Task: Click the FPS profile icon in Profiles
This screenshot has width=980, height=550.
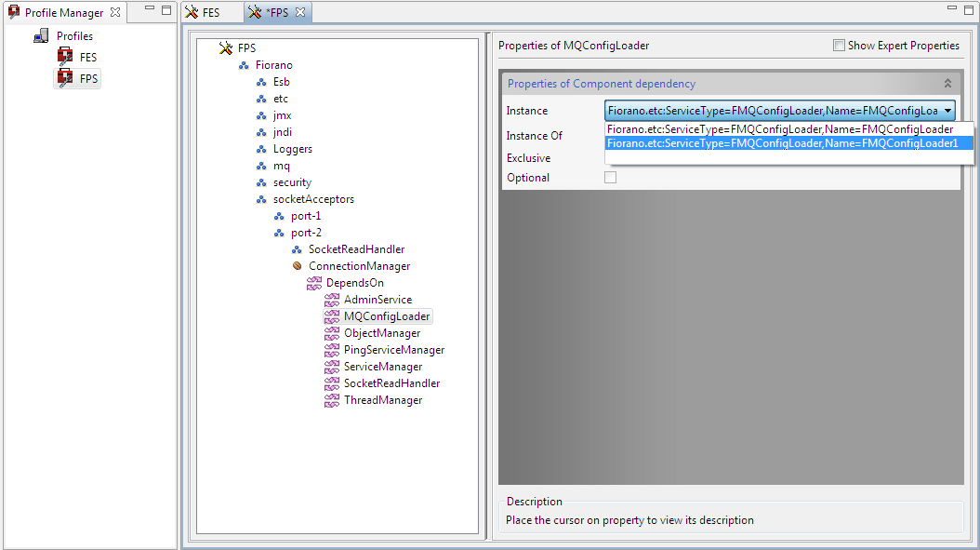Action: pyautogui.click(x=65, y=79)
